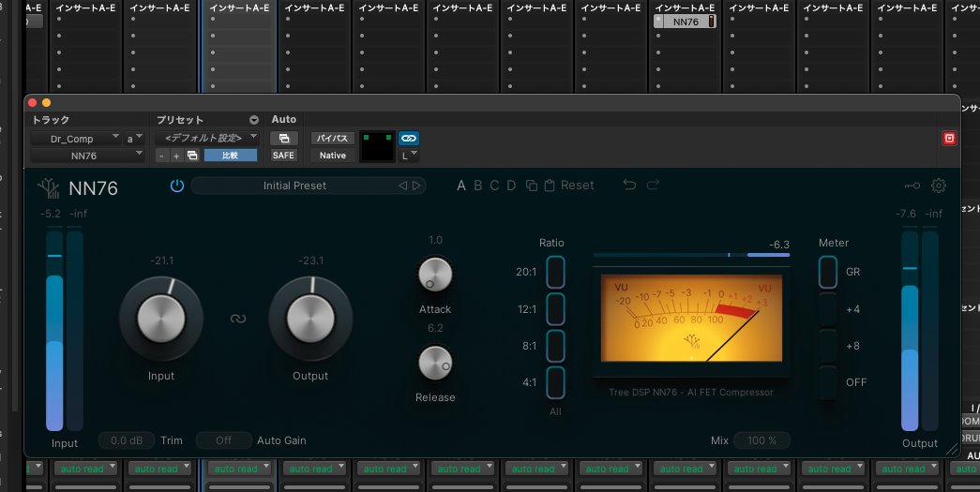Image resolution: width=980 pixels, height=492 pixels.
Task: Toggle the Input/Output link icon between knobs
Action: pos(237,319)
